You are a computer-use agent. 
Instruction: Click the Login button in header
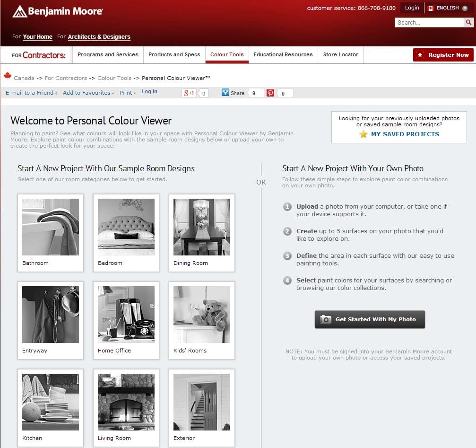click(x=412, y=8)
